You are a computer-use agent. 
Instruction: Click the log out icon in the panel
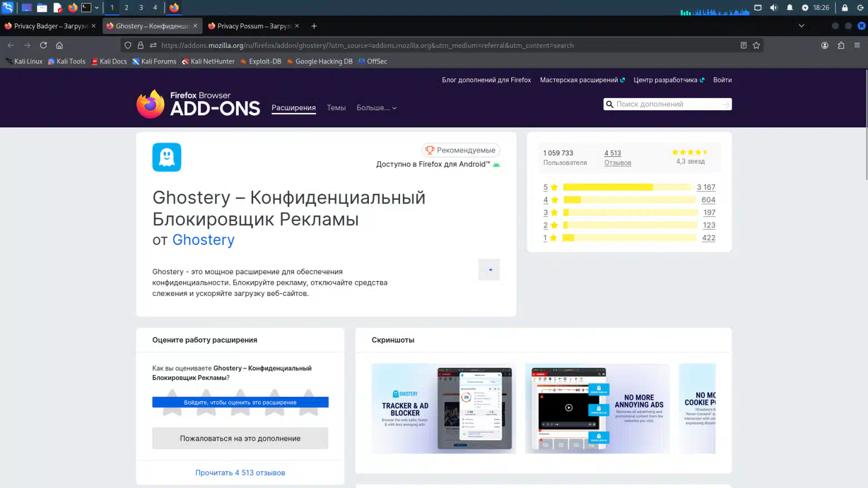point(860,8)
